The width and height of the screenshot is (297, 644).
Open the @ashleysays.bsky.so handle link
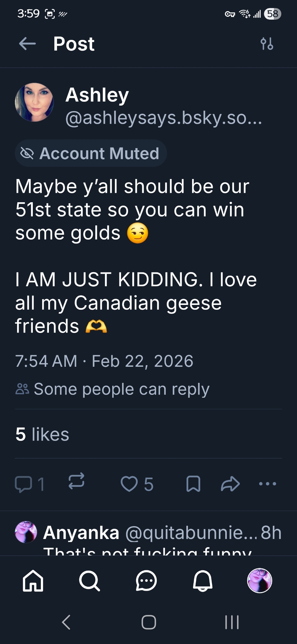(x=163, y=118)
